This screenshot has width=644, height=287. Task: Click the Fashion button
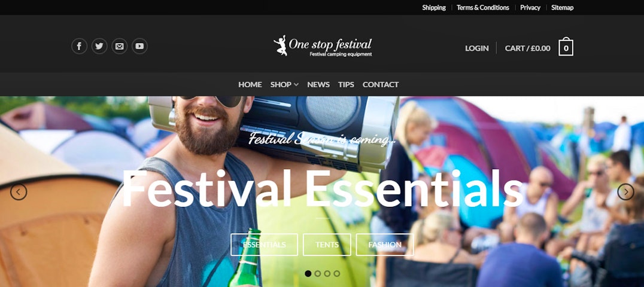(x=385, y=245)
